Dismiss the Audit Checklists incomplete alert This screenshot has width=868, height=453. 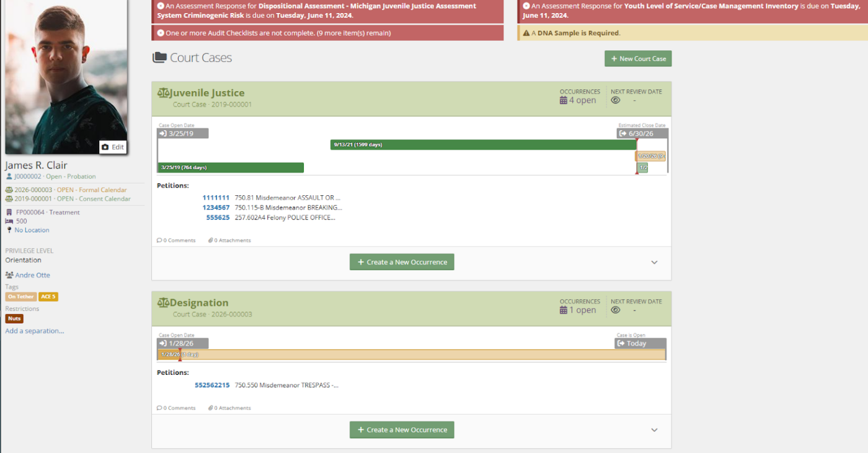161,33
